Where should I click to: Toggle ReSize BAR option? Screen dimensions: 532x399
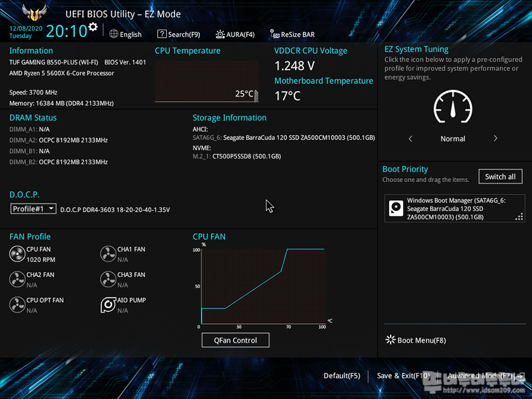pyautogui.click(x=293, y=34)
